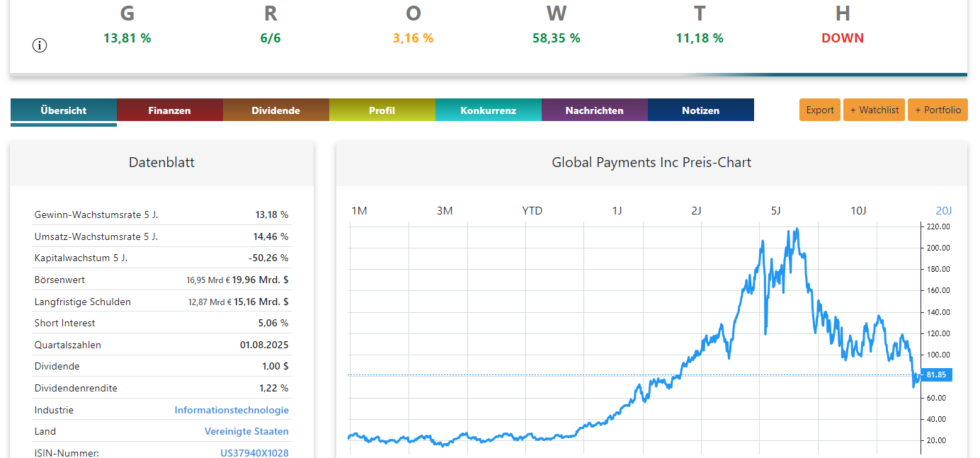Viewport: 980px width, 458px height.
Task: Click the O score 3,16 %
Action: click(x=414, y=38)
